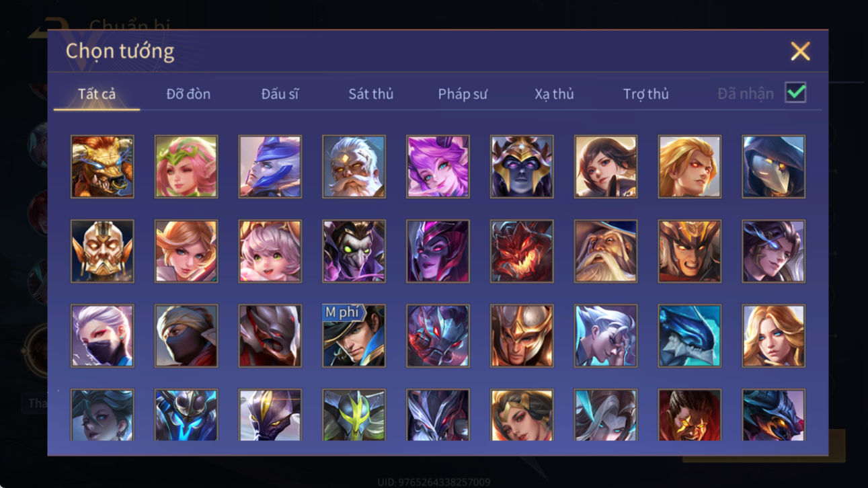This screenshot has height=488, width=868.
Task: View the 'Trợ thủ' support tab
Action: coord(645,94)
